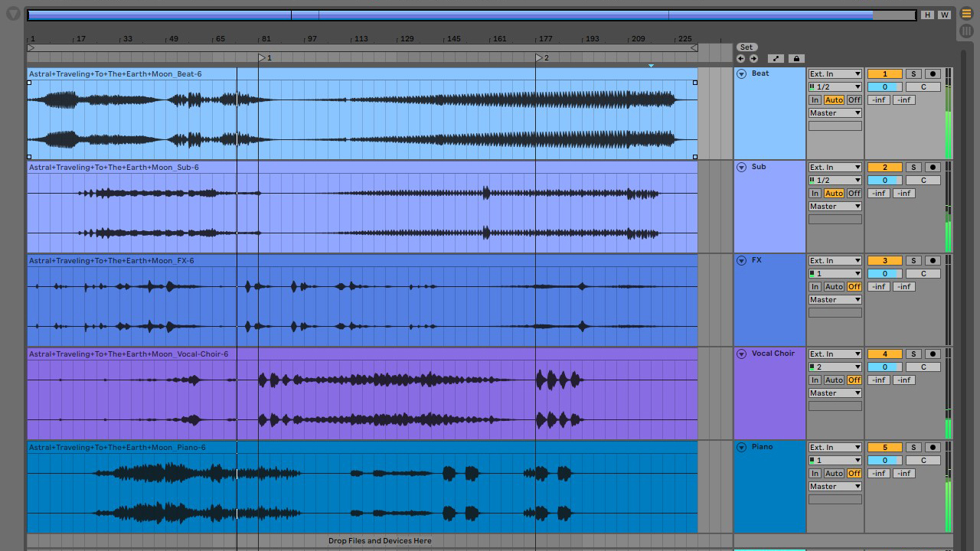980x551 pixels.
Task: Select the Piano track name header
Action: (762, 447)
